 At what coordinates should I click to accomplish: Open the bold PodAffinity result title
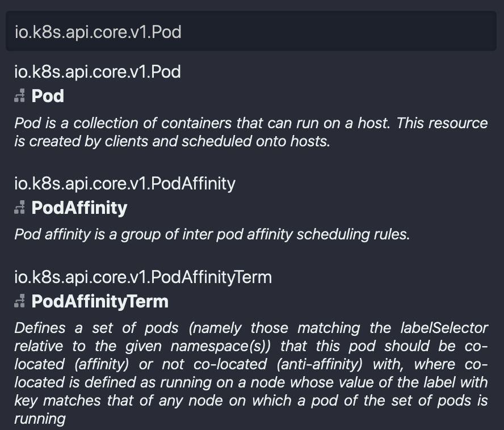[79, 208]
